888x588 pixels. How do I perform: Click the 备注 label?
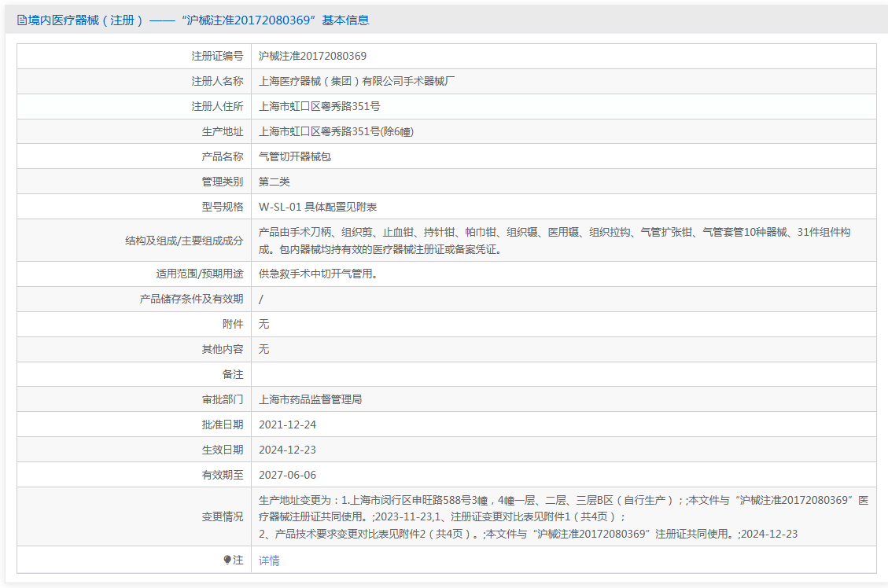point(233,374)
